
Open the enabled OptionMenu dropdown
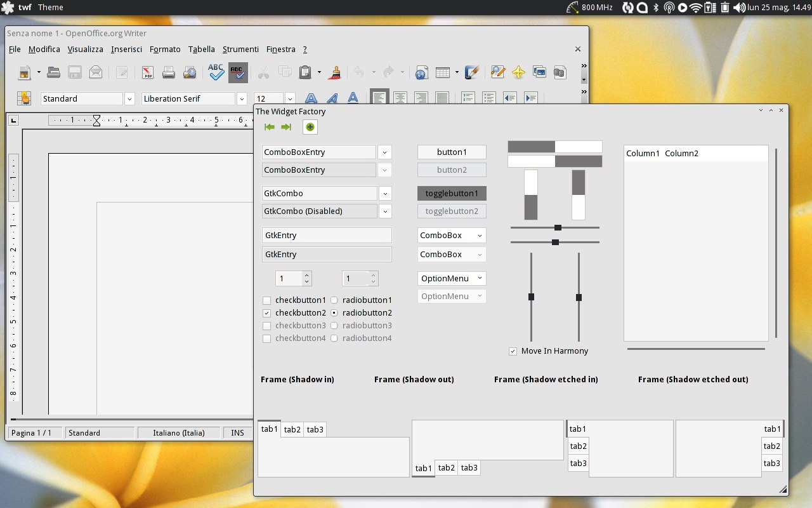452,278
